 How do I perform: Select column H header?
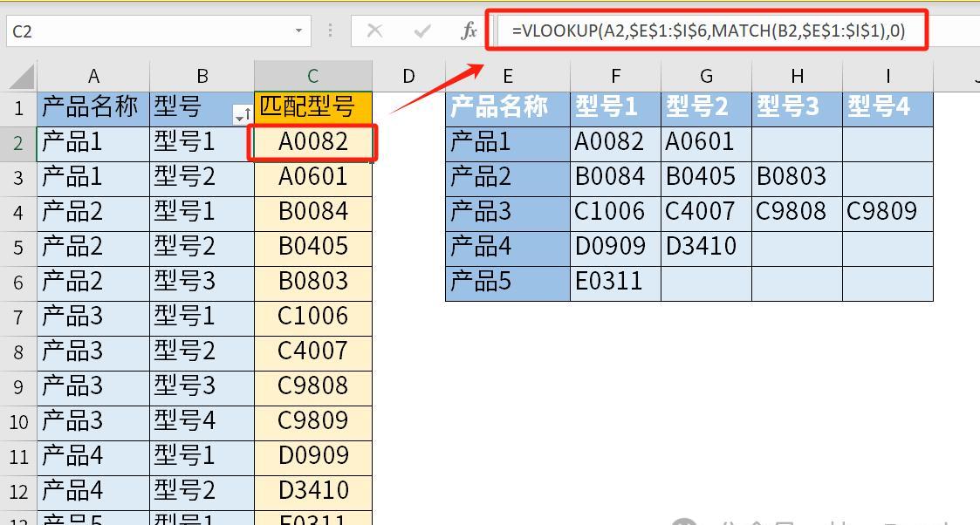coord(798,76)
